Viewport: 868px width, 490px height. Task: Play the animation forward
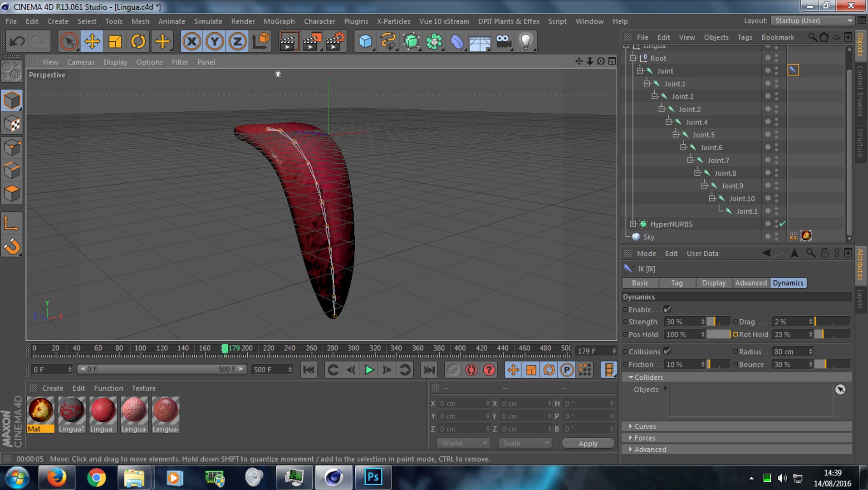tap(369, 370)
